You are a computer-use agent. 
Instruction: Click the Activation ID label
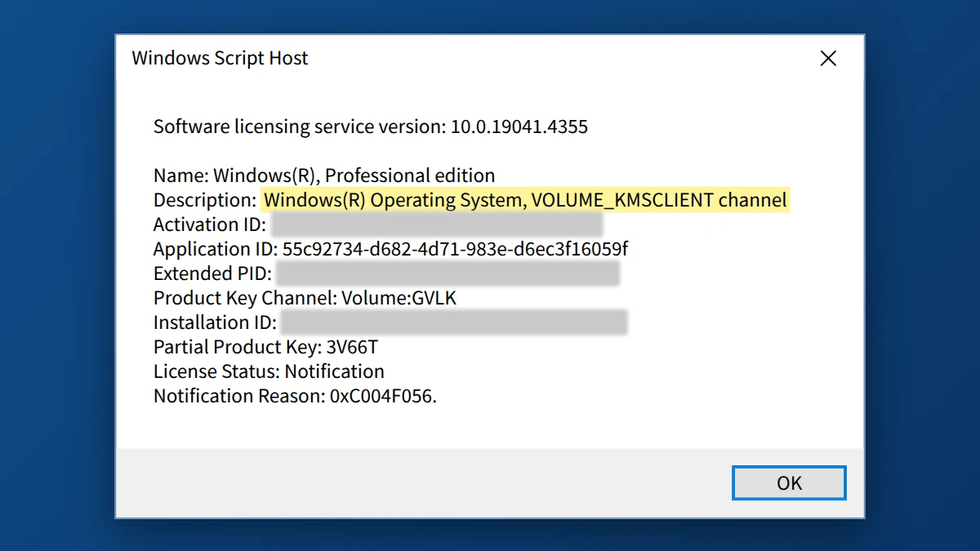tap(210, 224)
